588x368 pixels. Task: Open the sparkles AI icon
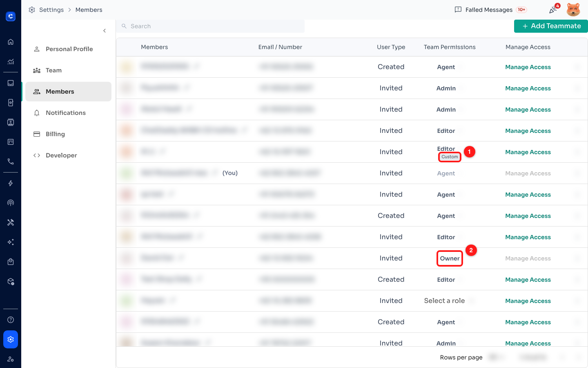click(11, 242)
